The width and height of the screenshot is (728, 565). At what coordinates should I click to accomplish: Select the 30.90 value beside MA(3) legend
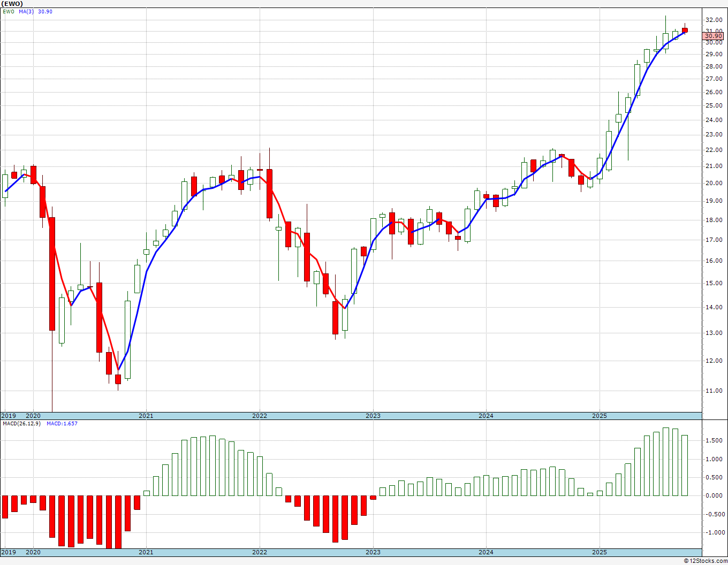pyautogui.click(x=45, y=11)
